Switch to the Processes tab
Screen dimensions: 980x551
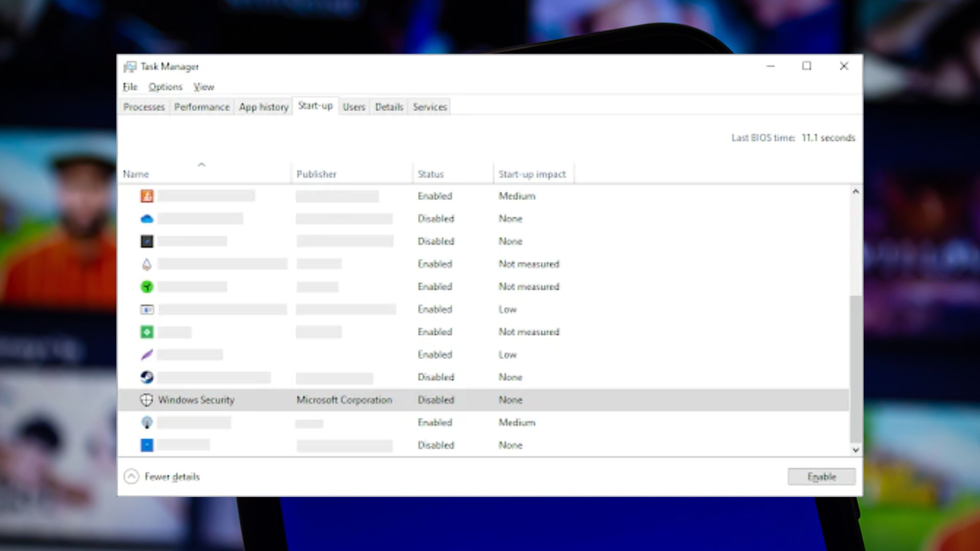point(144,107)
